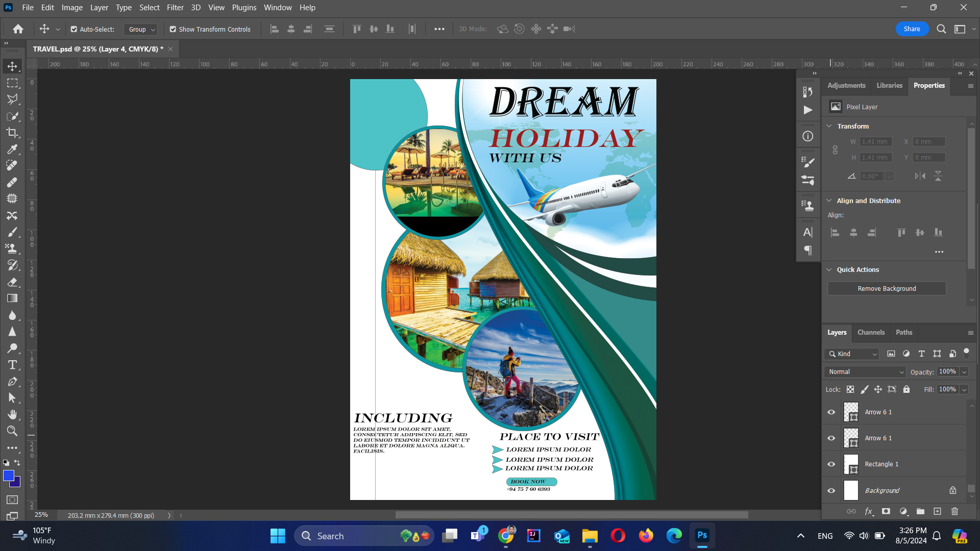This screenshot has width=980, height=551.
Task: Switch to the Paths tab
Action: [903, 332]
